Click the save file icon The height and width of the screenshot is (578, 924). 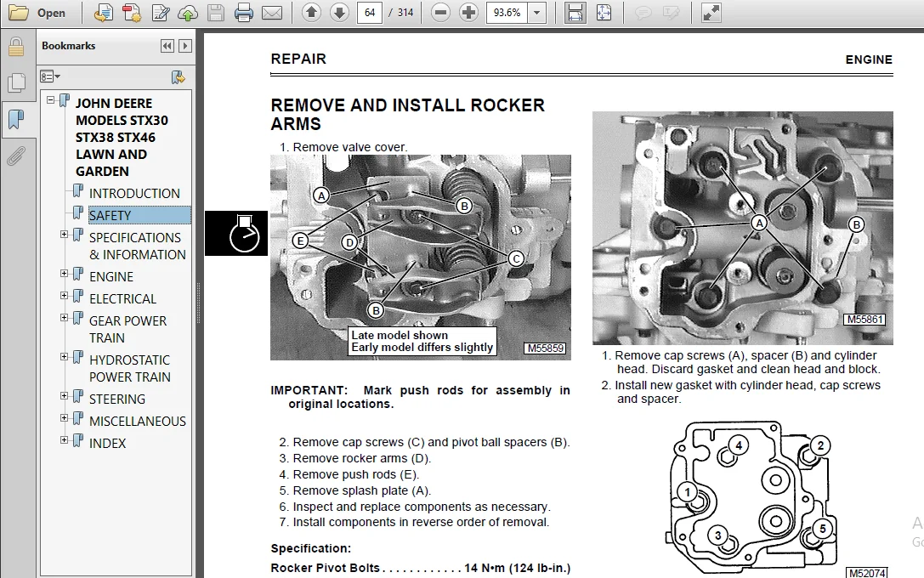coord(216,13)
